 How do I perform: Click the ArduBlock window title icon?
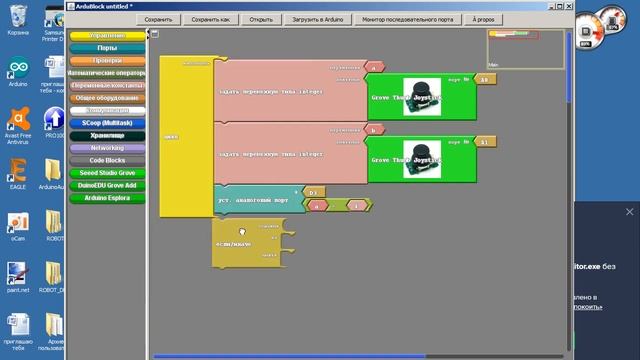coord(71,6)
